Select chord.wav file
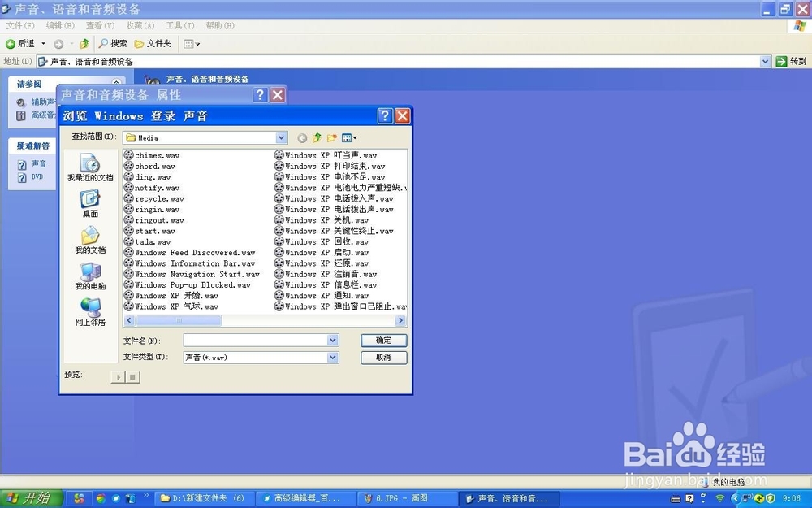The height and width of the screenshot is (508, 812). (x=149, y=166)
